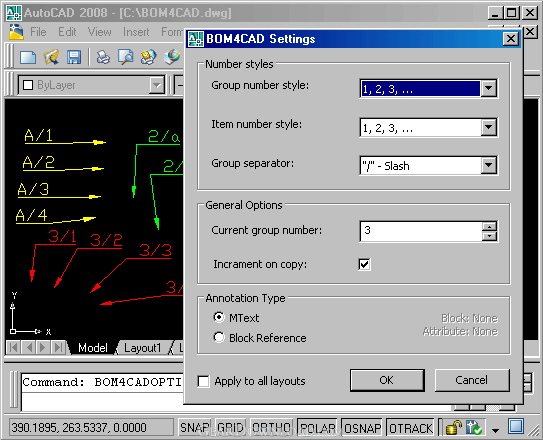Open the Edit menu
Image resolution: width=543 pixels, height=440 pixels.
click(67, 32)
